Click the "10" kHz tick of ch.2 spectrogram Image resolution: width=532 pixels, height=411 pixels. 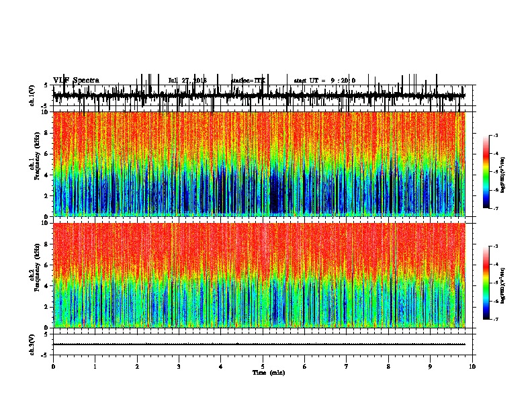45,223
